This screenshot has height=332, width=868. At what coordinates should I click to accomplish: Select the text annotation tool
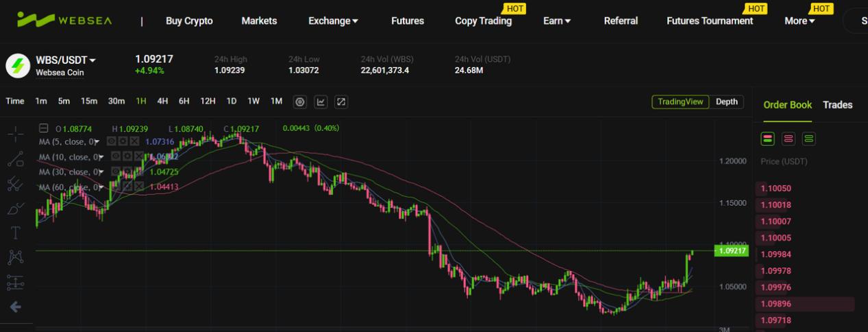pyautogui.click(x=15, y=233)
